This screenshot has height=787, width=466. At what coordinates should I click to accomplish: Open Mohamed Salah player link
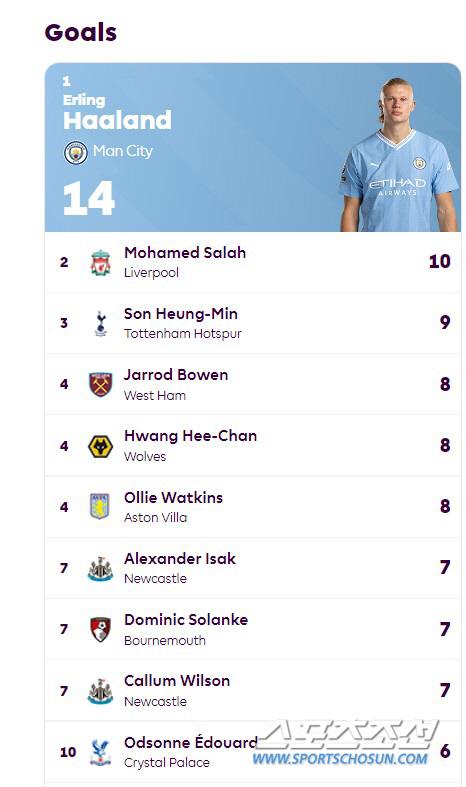point(185,252)
